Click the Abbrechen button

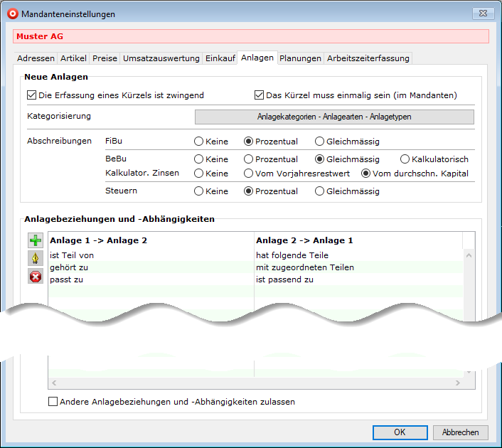(x=460, y=432)
